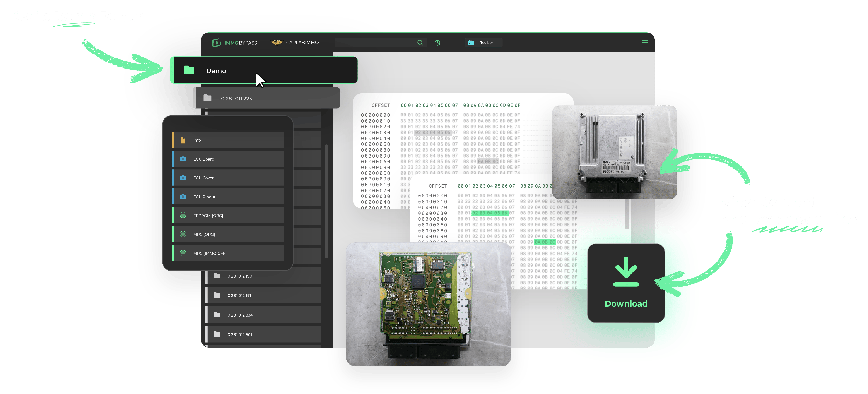Click the Download label
This screenshot has height=394, width=868.
[626, 303]
